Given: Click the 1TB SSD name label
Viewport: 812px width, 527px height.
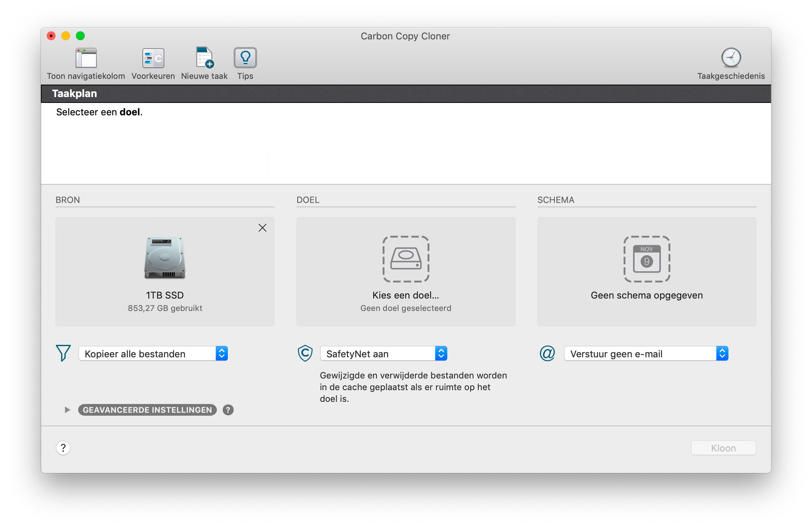Looking at the screenshot, I should pyautogui.click(x=165, y=295).
